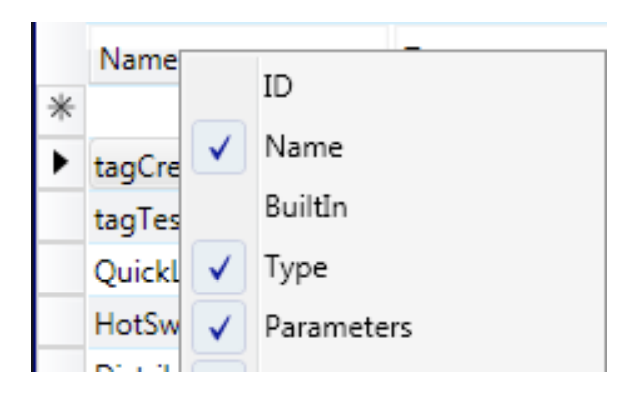Uncheck the Parameters column checkmark

[x=219, y=327]
